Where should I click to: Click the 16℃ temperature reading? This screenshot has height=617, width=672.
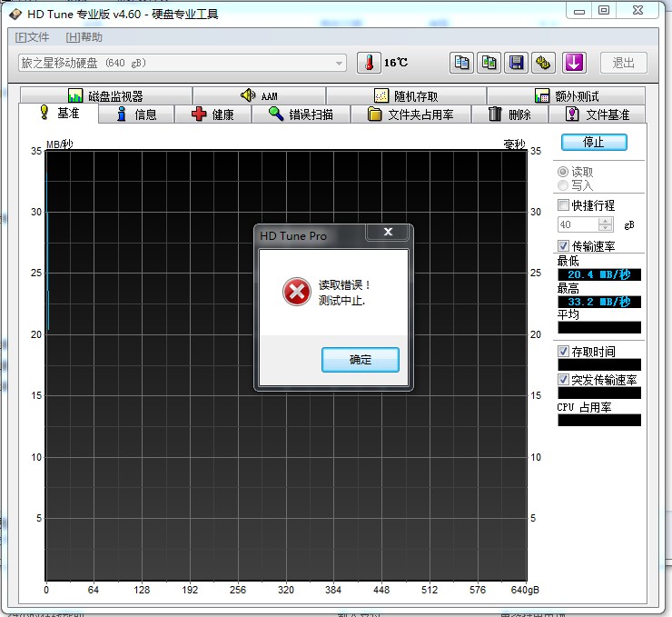(x=396, y=63)
